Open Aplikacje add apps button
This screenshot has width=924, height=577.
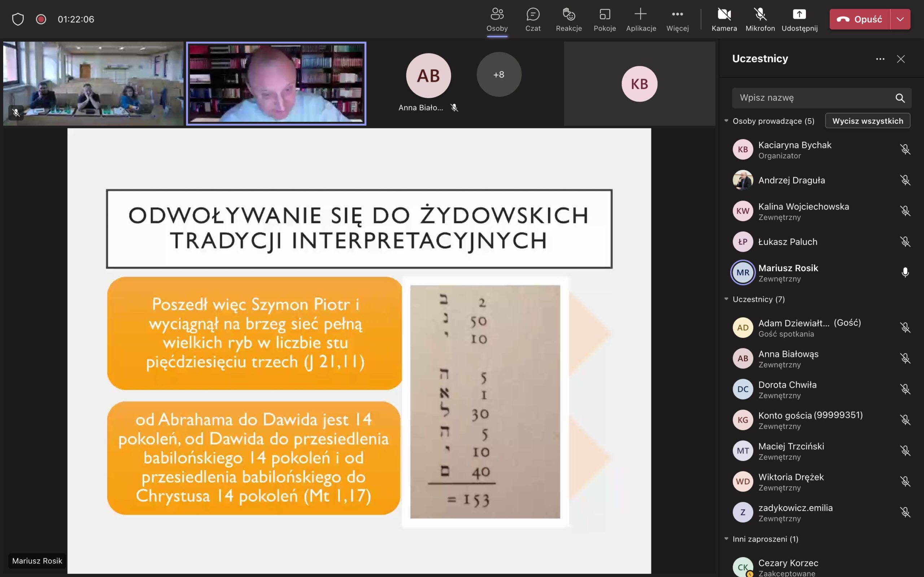tap(641, 19)
